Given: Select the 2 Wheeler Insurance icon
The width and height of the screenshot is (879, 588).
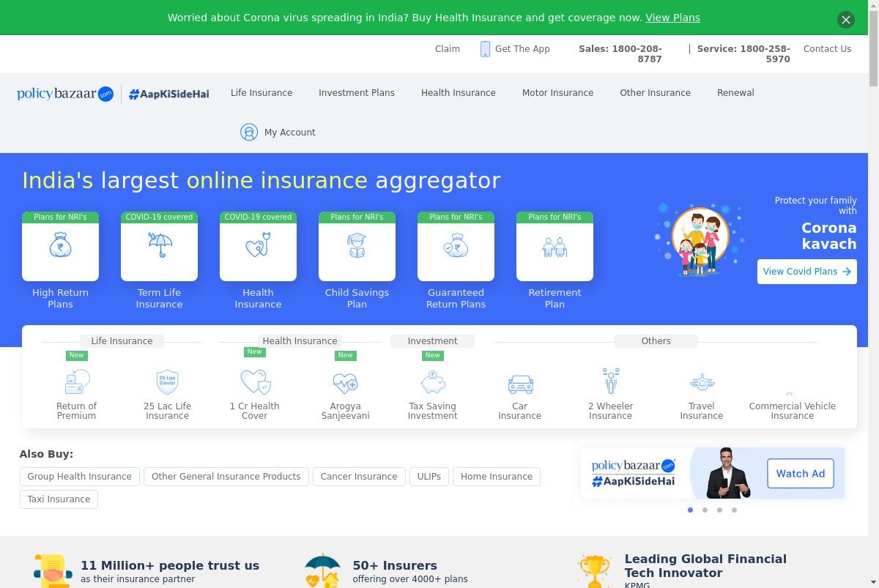Looking at the screenshot, I should pos(611,381).
